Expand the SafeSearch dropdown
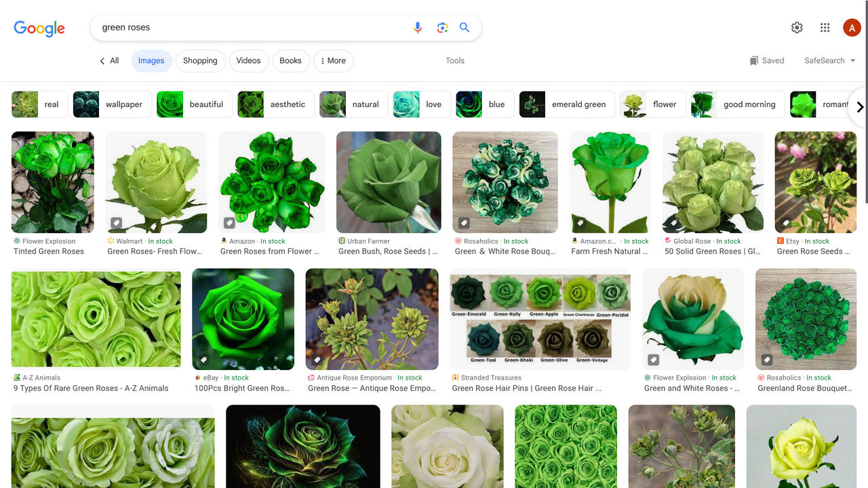The width and height of the screenshot is (868, 488). click(x=830, y=60)
